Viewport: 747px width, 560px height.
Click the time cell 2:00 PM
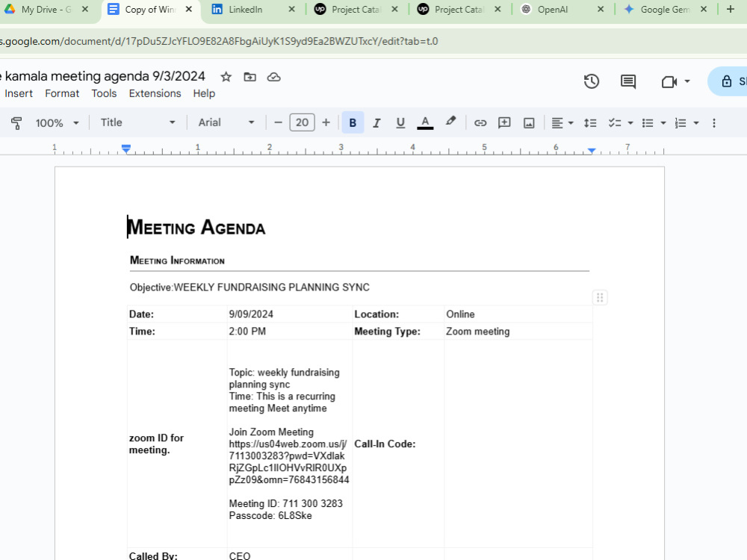point(247,332)
